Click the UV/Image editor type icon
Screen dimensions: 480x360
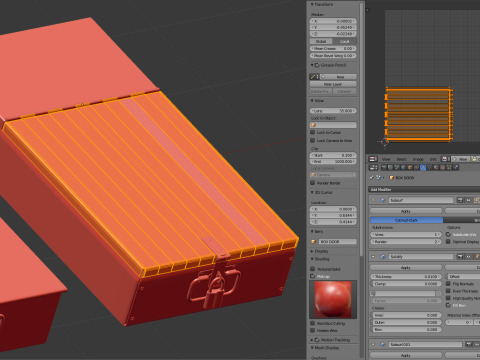click(373, 159)
